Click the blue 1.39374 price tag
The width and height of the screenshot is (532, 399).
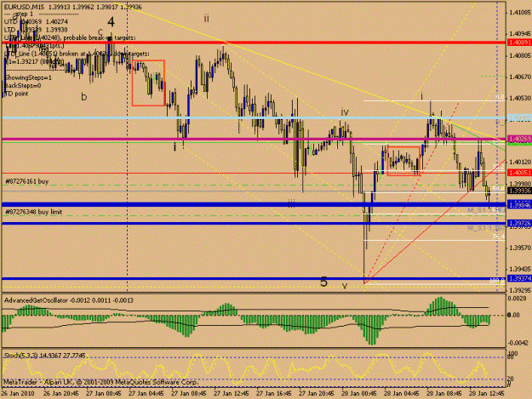click(x=519, y=279)
